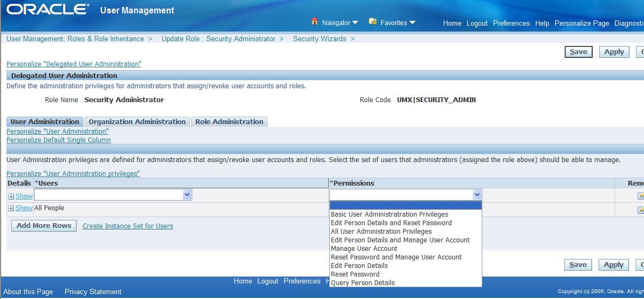644x299 pixels.
Task: Select blank option in Permissions list
Action: pyautogui.click(x=406, y=205)
